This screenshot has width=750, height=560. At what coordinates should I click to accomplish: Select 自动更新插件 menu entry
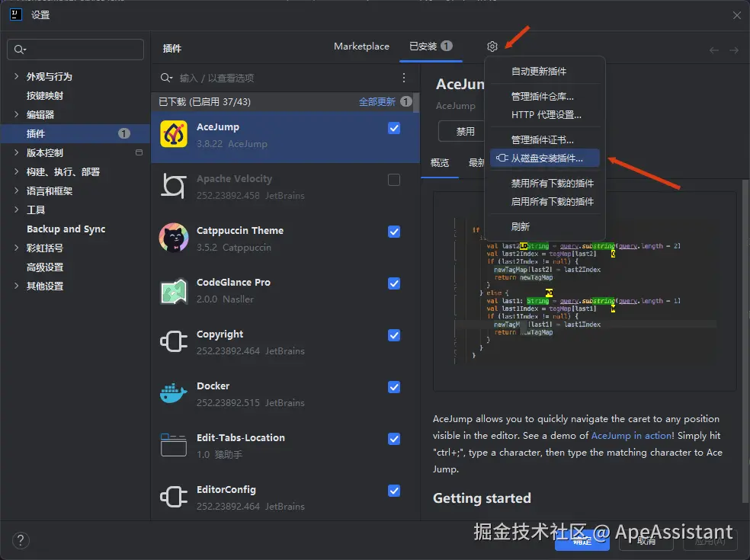click(545, 72)
